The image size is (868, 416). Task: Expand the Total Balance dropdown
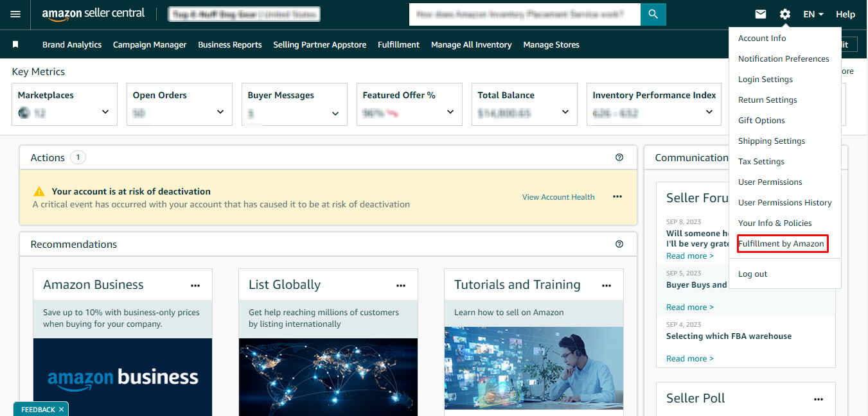[565, 111]
